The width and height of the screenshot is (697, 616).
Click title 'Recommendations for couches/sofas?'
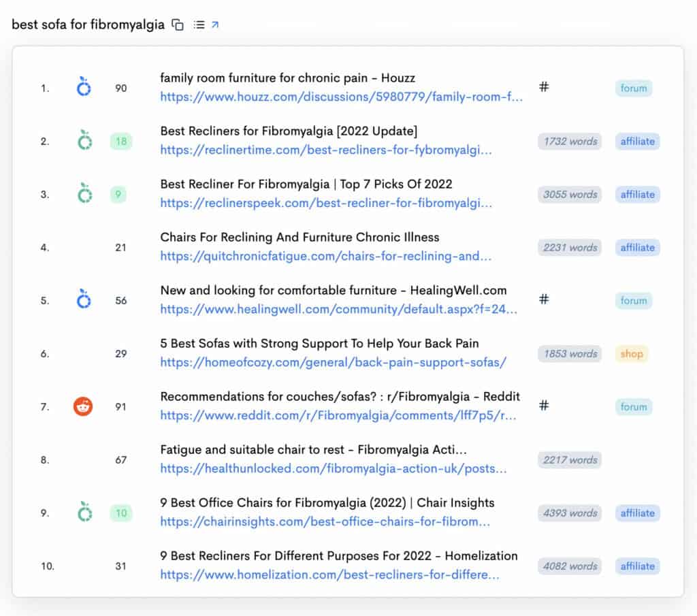click(x=268, y=396)
